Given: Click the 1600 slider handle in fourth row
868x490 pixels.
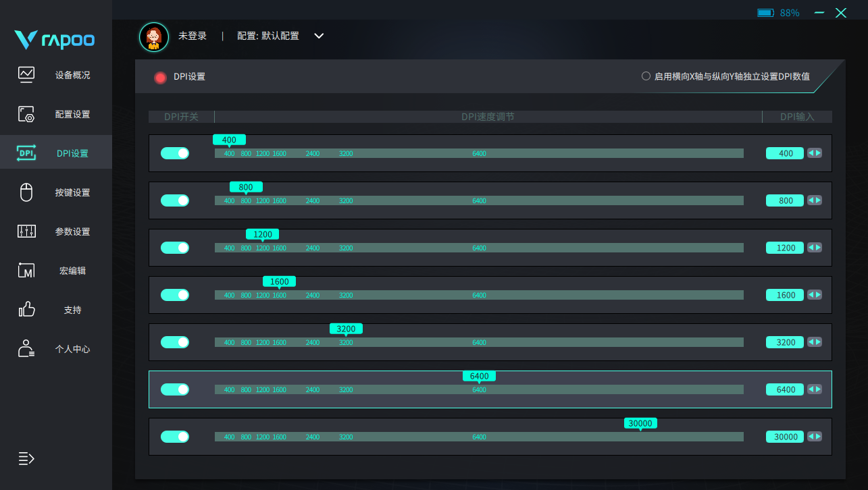Looking at the screenshot, I should click(x=280, y=282).
